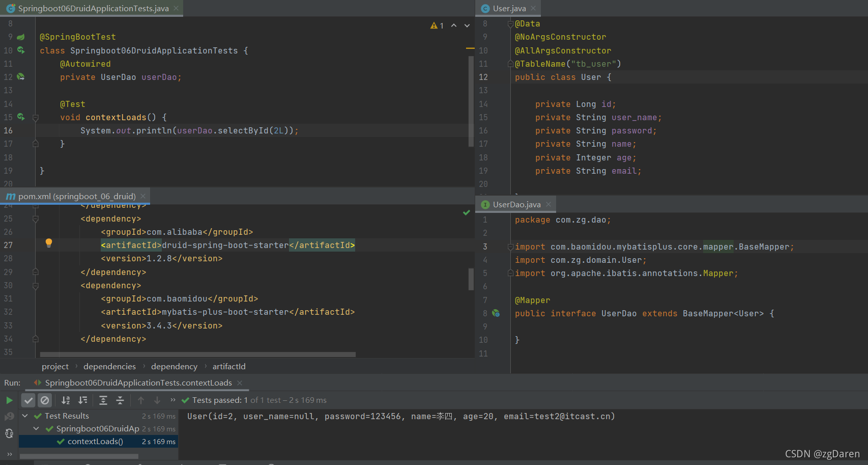Click the warning indicator showing 1 problem
The image size is (868, 465).
tap(437, 25)
